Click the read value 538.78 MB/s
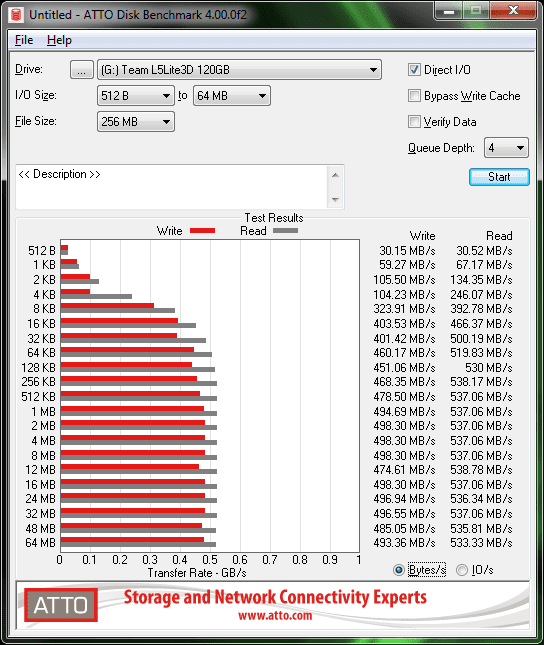 point(481,469)
